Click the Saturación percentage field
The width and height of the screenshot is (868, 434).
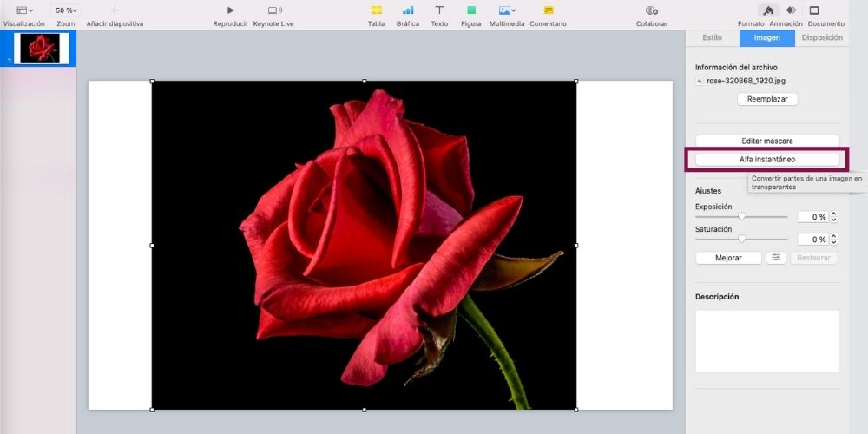pos(812,240)
